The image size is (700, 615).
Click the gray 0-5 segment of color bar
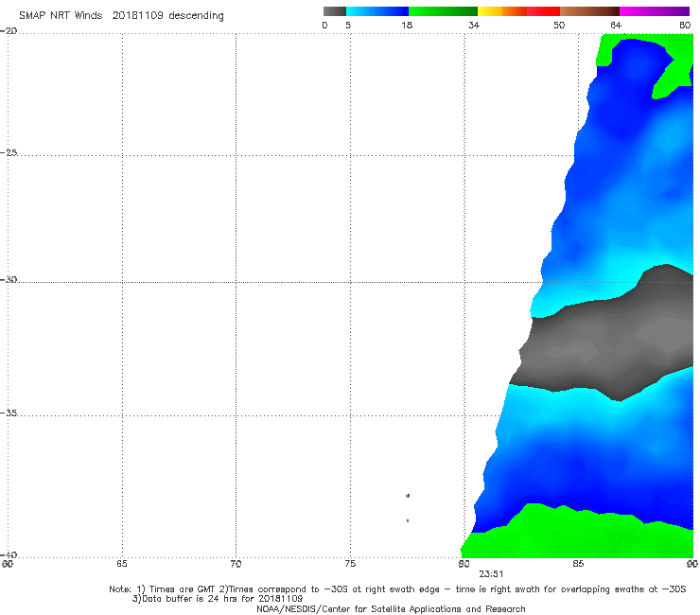coord(335,11)
